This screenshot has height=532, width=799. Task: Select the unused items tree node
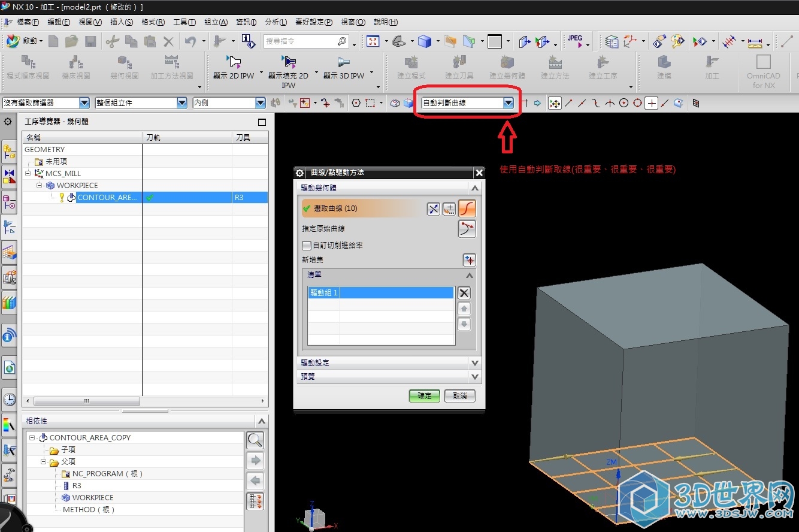tap(56, 162)
